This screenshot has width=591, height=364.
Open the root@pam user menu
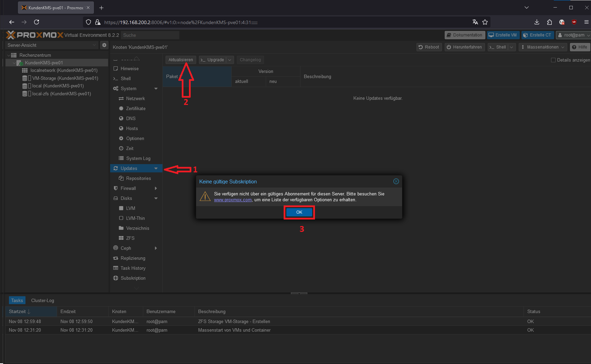(573, 35)
